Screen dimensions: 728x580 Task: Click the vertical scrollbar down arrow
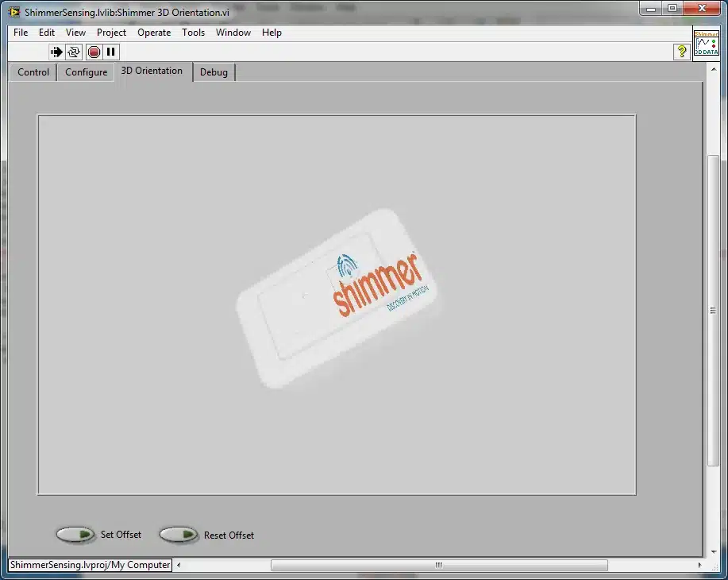pyautogui.click(x=714, y=551)
